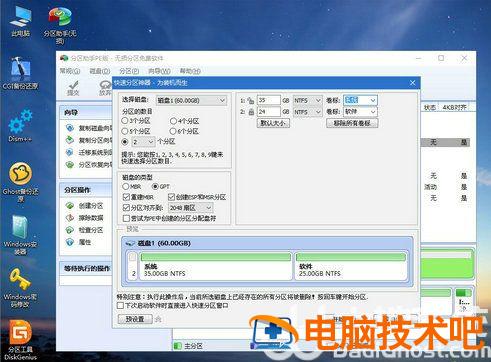The height and width of the screenshot is (362, 491).
Task: Toggle 下次启动直接进入快速分区窗口 checkbox
Action: pyautogui.click(x=120, y=305)
